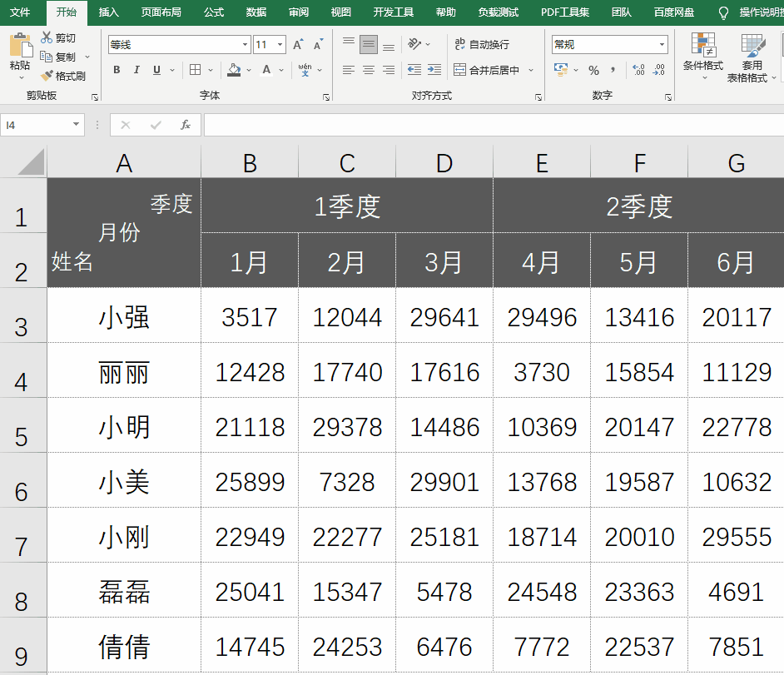The image size is (784, 675).
Task: Switch to Formulas (公式) tab
Action: point(214,12)
